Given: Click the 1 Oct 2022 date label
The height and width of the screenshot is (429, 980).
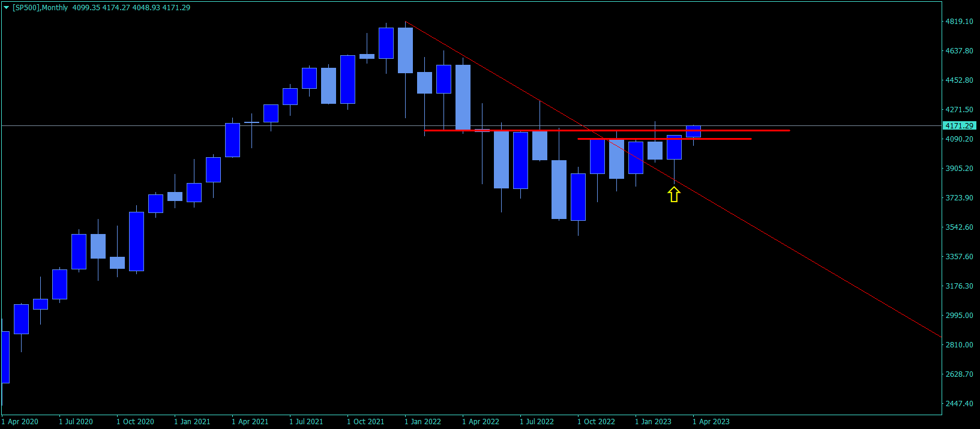Looking at the screenshot, I should (x=596, y=422).
